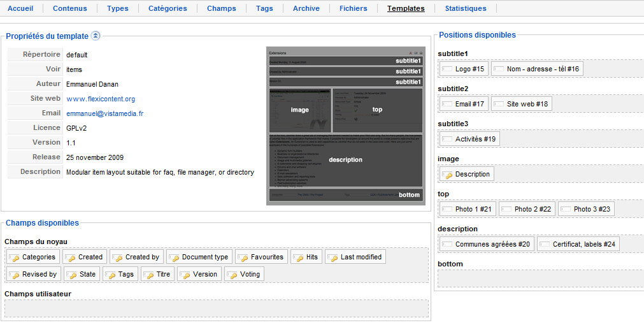Click the field icon on Email #17
This screenshot has width=644, height=325.
click(x=448, y=105)
